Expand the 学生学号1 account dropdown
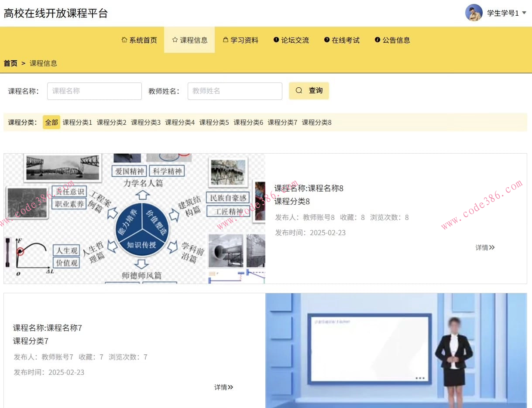532x408 pixels. 505,13
